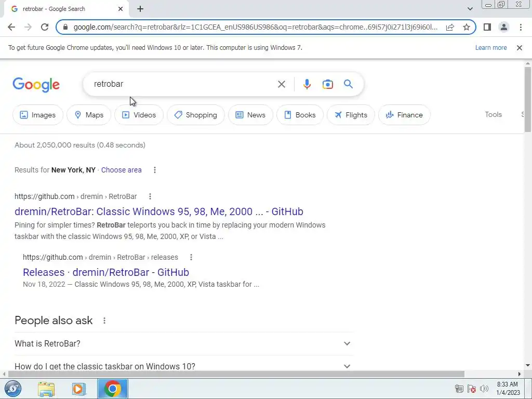Switch to Books results
This screenshot has width=532, height=399.
pyautogui.click(x=300, y=115)
